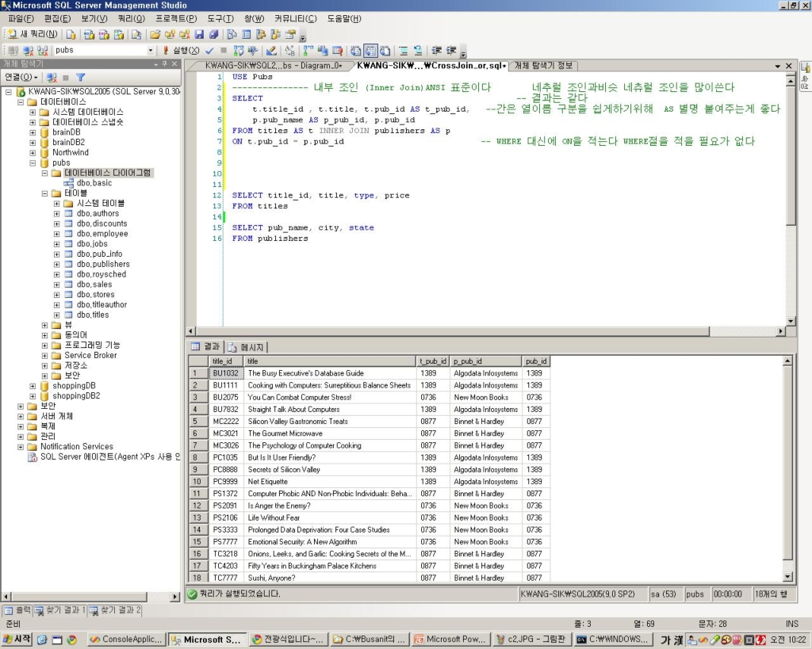Open the 연결(O) connect dropdown
The image size is (812, 649).
click(21, 78)
